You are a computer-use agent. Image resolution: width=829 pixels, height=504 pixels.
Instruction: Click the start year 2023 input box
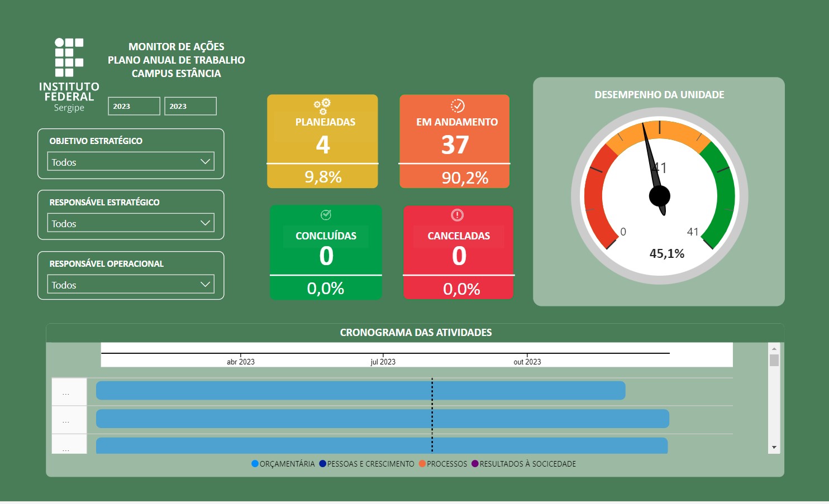click(134, 106)
